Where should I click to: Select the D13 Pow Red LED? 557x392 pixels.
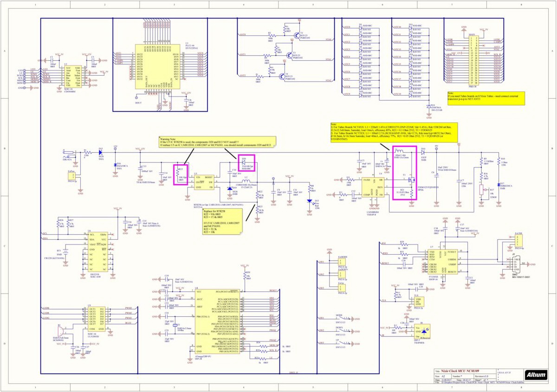[x=310, y=201]
